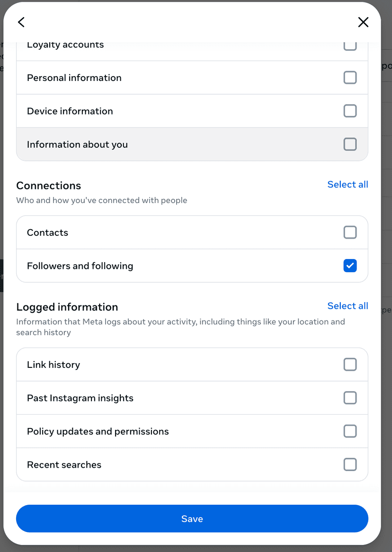Select the Recent searches checkbox
392x552 pixels.
coord(350,464)
